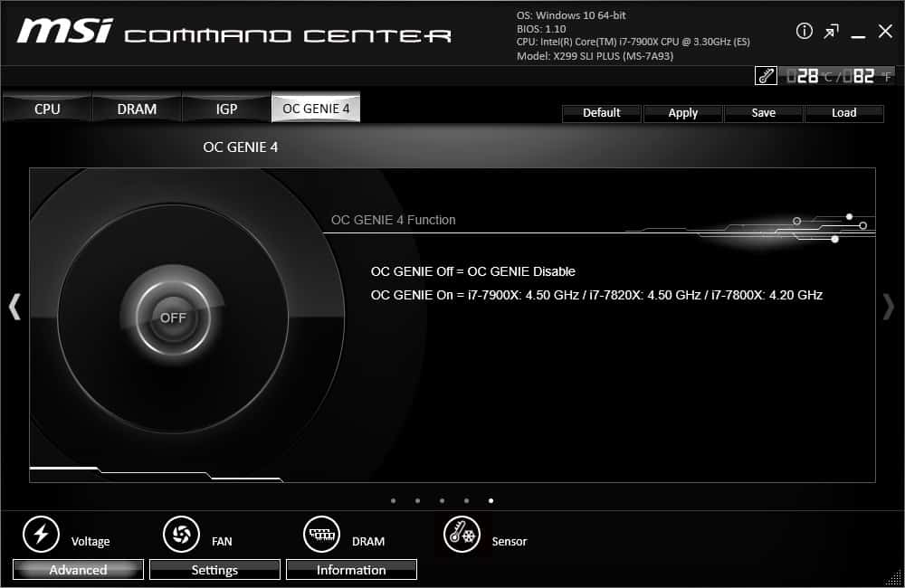Open the DRAM module icon
Viewport: 905px width, 588px height.
321,535
